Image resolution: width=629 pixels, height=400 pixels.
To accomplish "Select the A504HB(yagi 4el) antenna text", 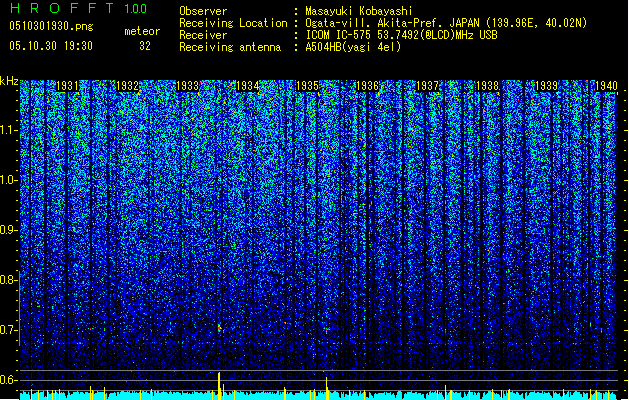I will [x=353, y=47].
